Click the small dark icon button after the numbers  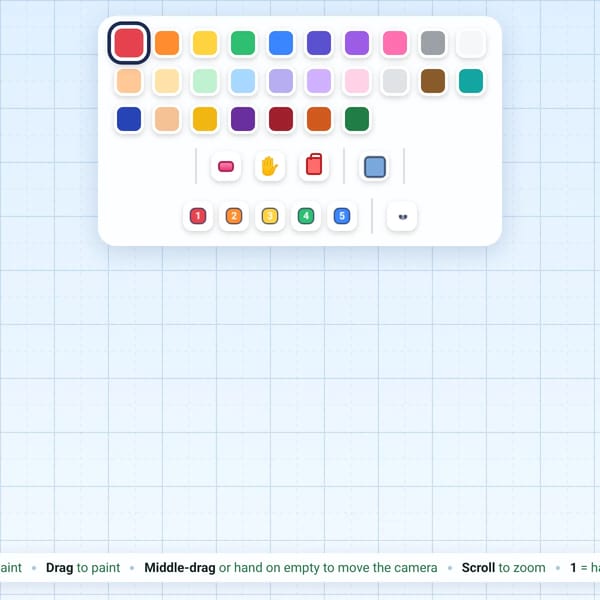402,216
